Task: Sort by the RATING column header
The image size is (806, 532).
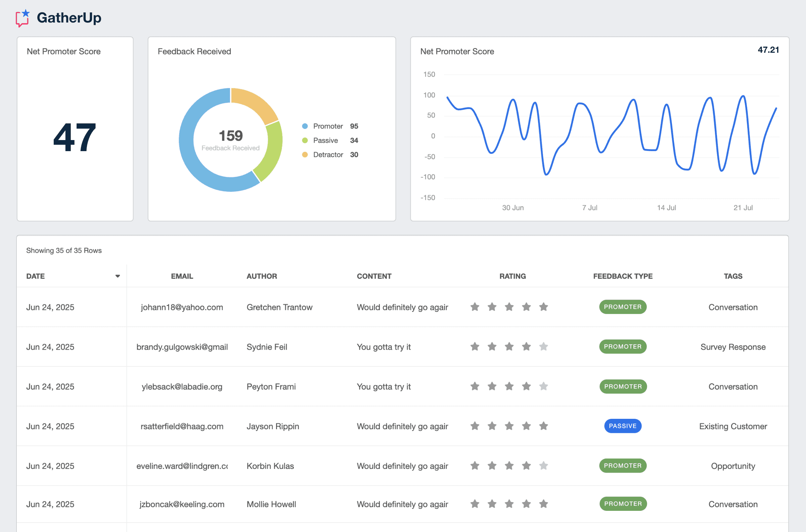Action: click(512, 276)
